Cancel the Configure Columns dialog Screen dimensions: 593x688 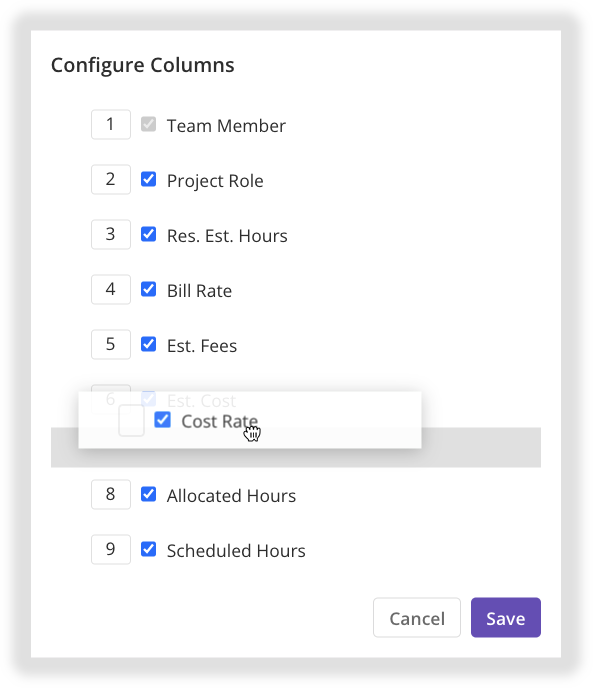pos(417,617)
